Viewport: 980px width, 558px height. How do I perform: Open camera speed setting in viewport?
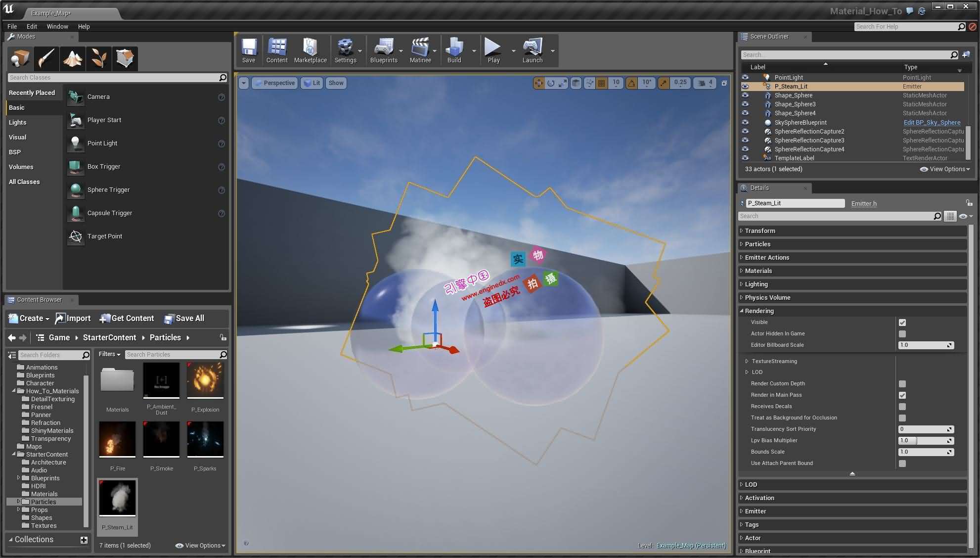click(705, 83)
